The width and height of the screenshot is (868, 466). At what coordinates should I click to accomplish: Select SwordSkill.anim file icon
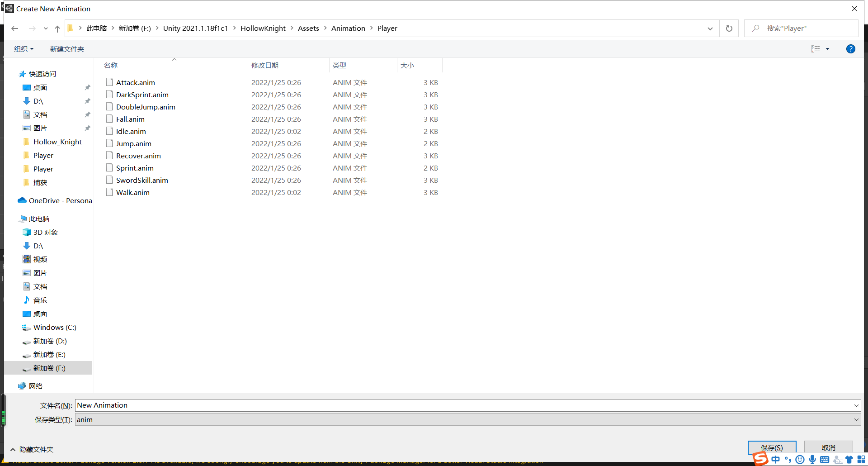click(109, 180)
